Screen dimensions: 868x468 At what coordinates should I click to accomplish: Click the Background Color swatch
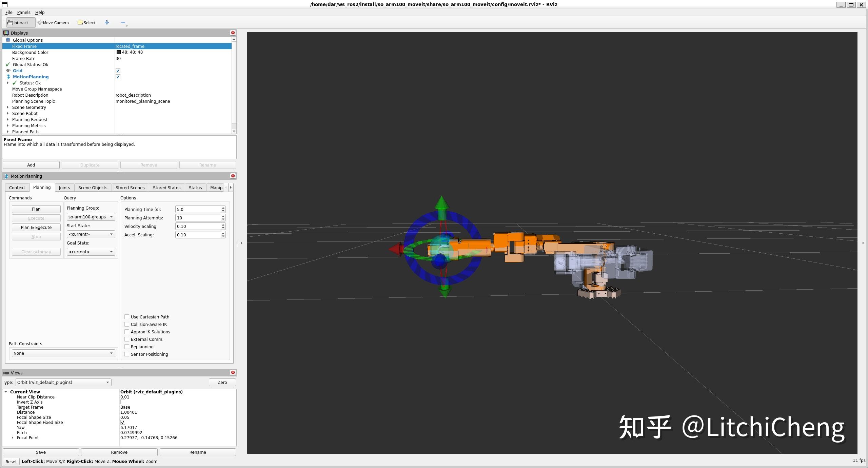pos(119,52)
